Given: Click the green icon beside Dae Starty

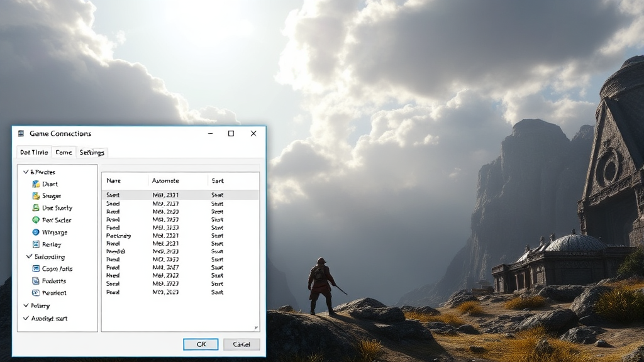Looking at the screenshot, I should coord(36,208).
